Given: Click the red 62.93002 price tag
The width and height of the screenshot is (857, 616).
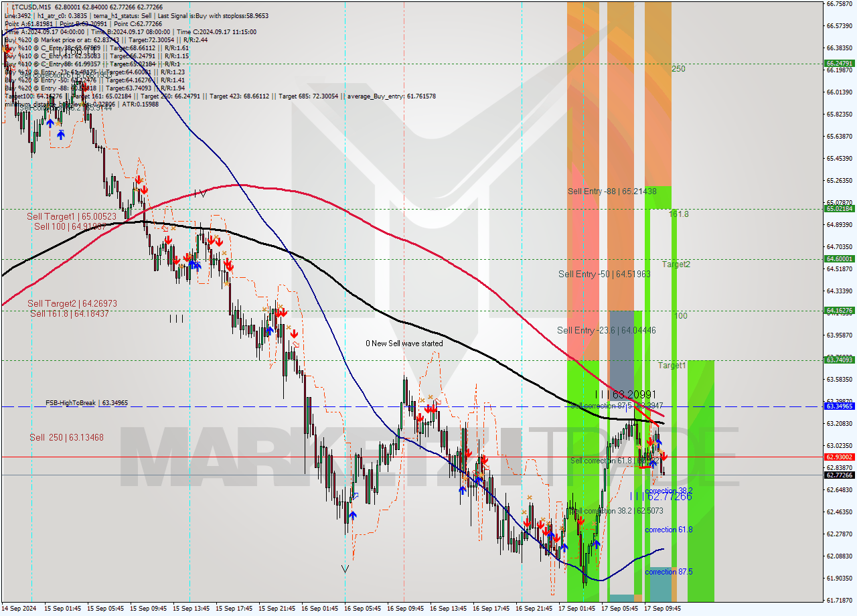Looking at the screenshot, I should pos(840,457).
